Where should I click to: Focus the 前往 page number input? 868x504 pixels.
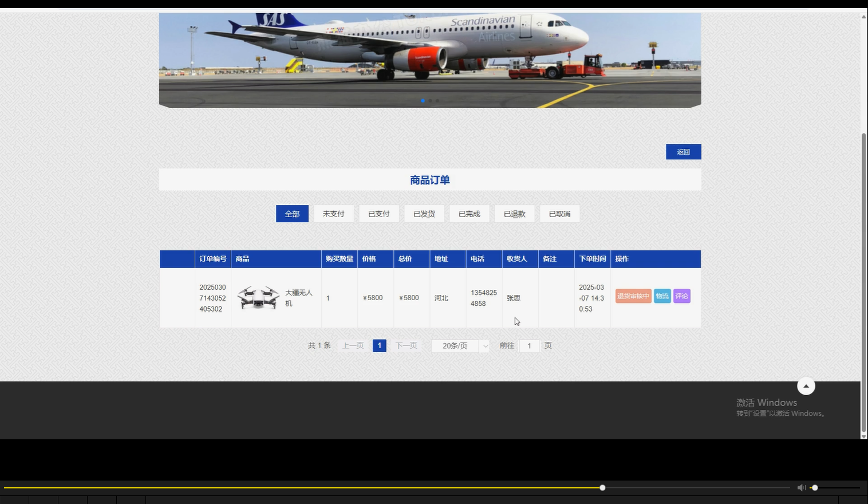click(x=529, y=346)
